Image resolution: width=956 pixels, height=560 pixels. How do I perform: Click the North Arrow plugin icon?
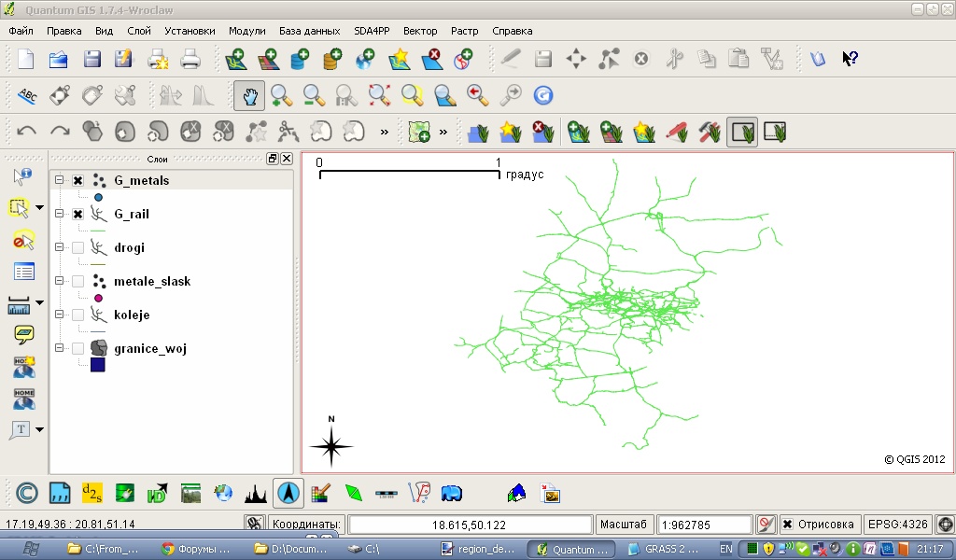tap(288, 493)
